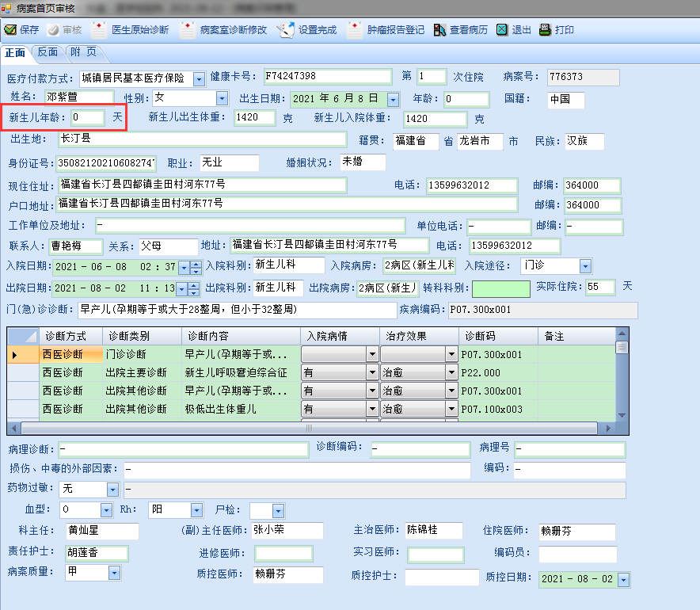Select the 出院主要诊断 row header cell
Screen dimensions: 700x610
pos(23,372)
